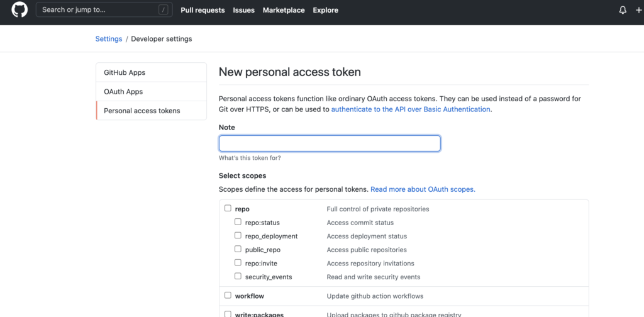Open the GitHub Octocat home logo
The image size is (644, 317).
(19, 10)
